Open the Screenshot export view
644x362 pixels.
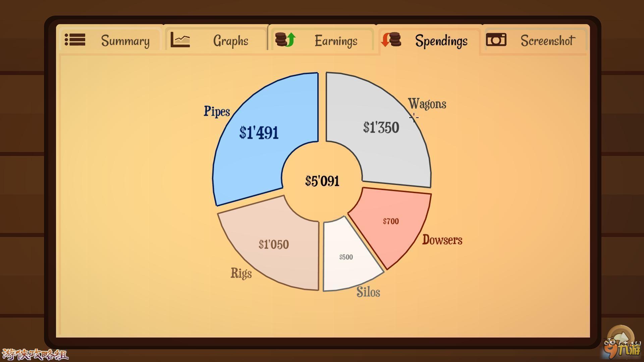click(x=529, y=40)
